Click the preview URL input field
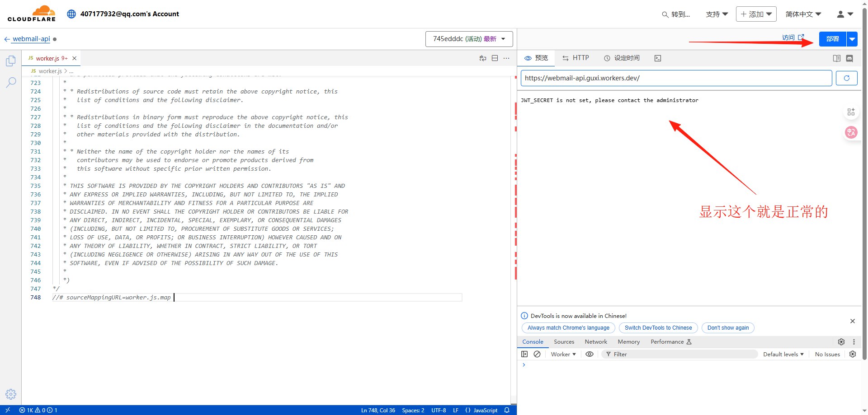This screenshot has height=415, width=868. point(676,78)
